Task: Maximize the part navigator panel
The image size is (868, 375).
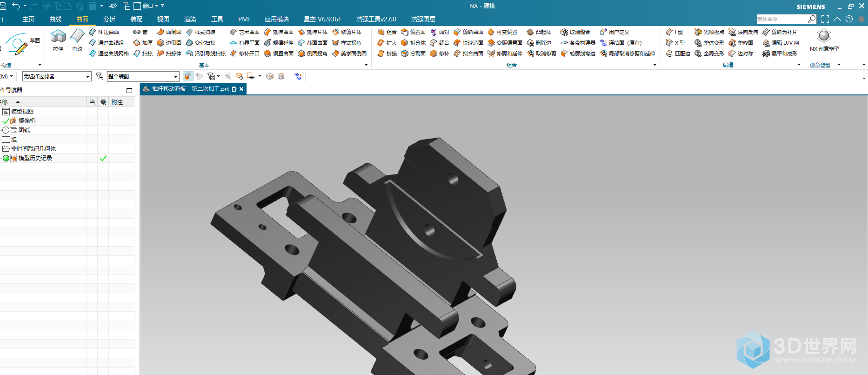Action: tap(129, 90)
